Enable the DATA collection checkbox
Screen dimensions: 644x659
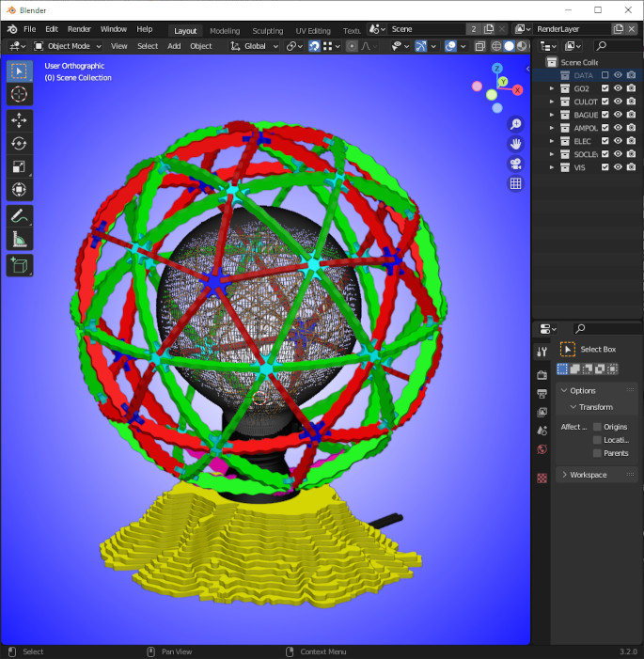click(605, 75)
